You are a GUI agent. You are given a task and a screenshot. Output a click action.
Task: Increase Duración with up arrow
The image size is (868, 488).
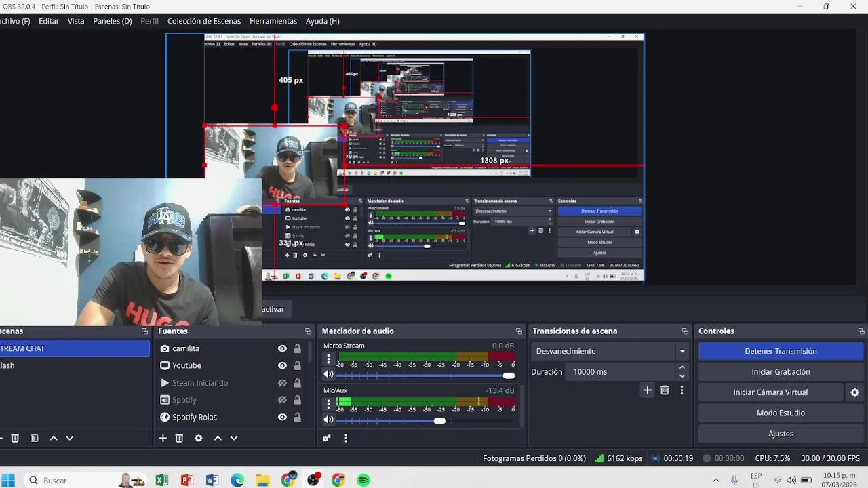tap(682, 367)
